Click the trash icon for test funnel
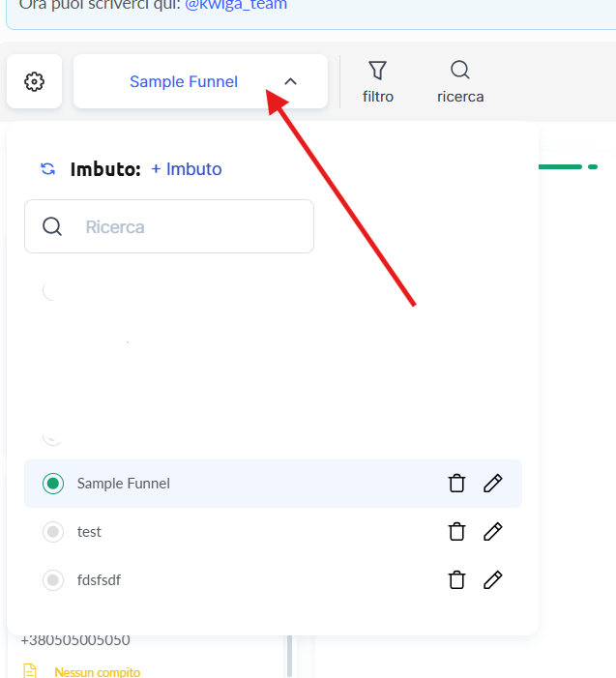 (x=457, y=531)
